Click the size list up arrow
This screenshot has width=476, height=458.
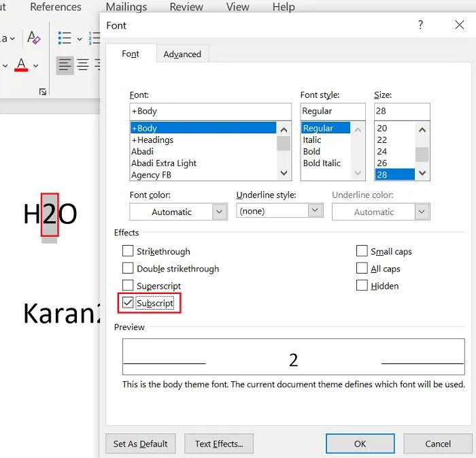(422, 130)
